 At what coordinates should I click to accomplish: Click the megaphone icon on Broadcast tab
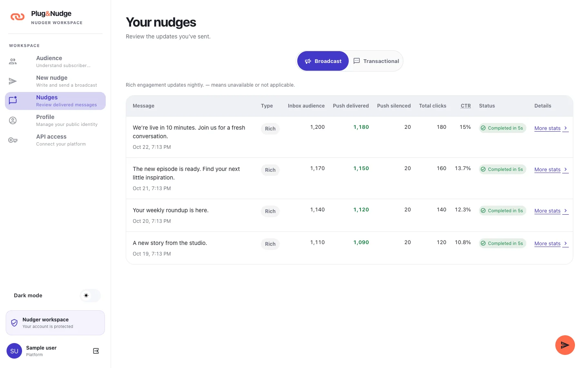tap(308, 61)
